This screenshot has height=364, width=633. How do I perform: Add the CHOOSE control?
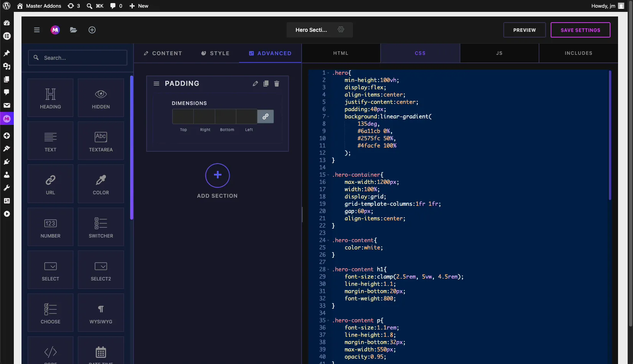[50, 313]
